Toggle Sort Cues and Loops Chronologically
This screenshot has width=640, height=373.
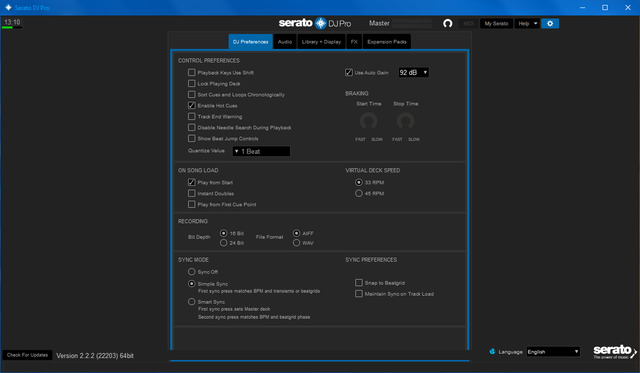[x=191, y=94]
